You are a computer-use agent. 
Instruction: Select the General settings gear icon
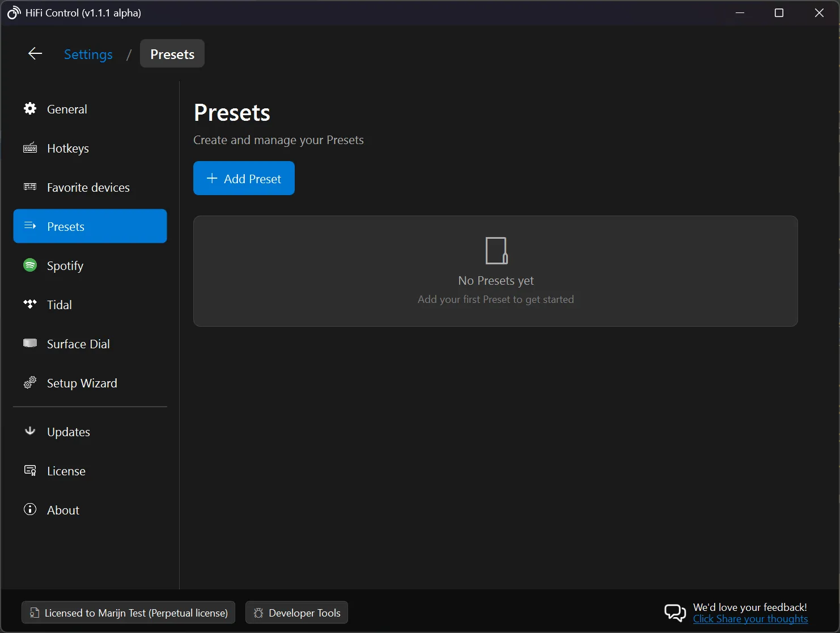tap(29, 109)
